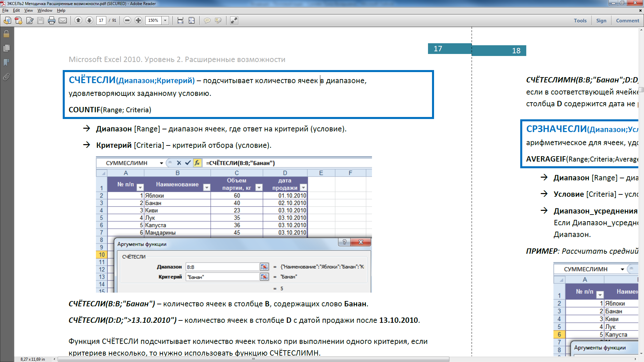This screenshot has height=362, width=644.
Task: Open the Window menu
Action: pyautogui.click(x=45, y=10)
